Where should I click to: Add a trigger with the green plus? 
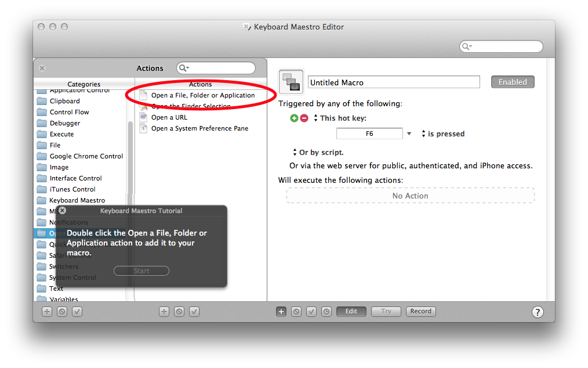[x=295, y=118]
